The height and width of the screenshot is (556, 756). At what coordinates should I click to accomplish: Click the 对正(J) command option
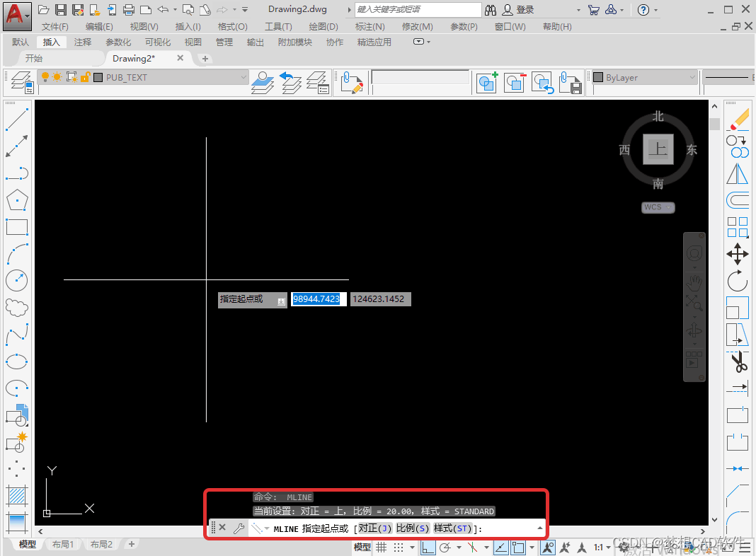click(374, 528)
